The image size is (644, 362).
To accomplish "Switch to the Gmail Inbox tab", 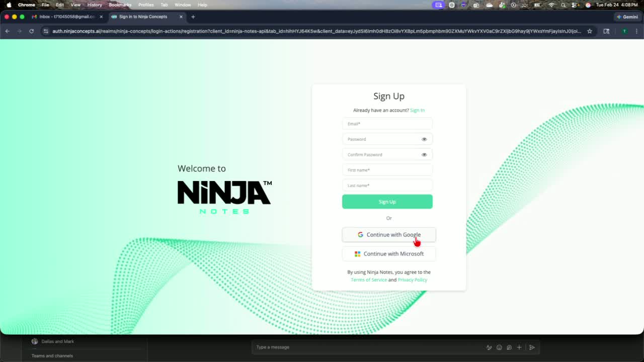I will tap(66, 17).
